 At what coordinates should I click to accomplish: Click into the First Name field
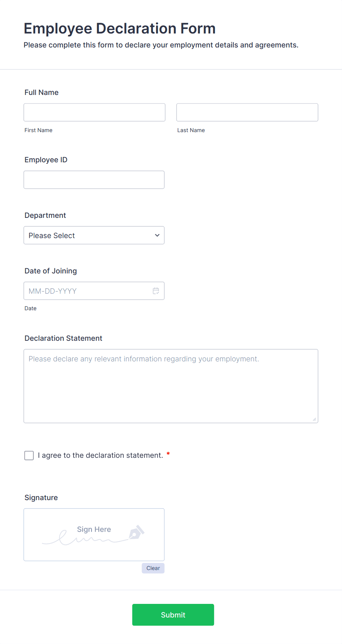point(95,112)
